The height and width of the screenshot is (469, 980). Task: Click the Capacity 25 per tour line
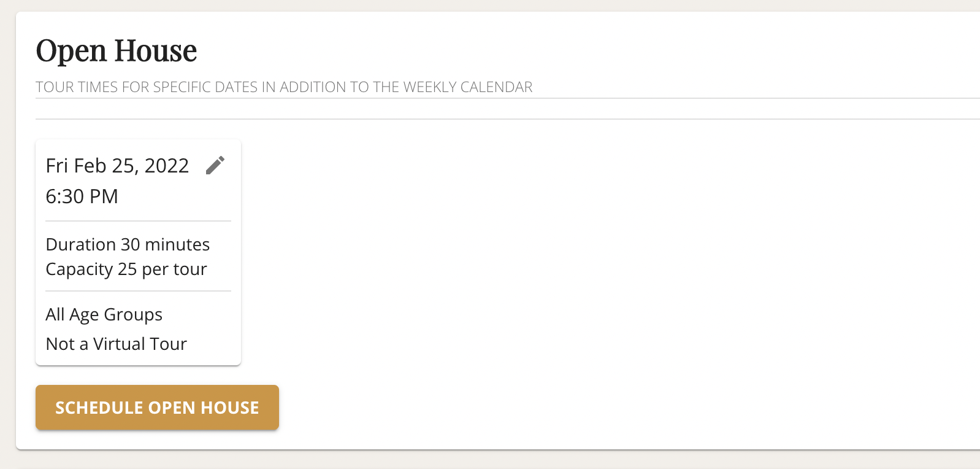point(126,269)
